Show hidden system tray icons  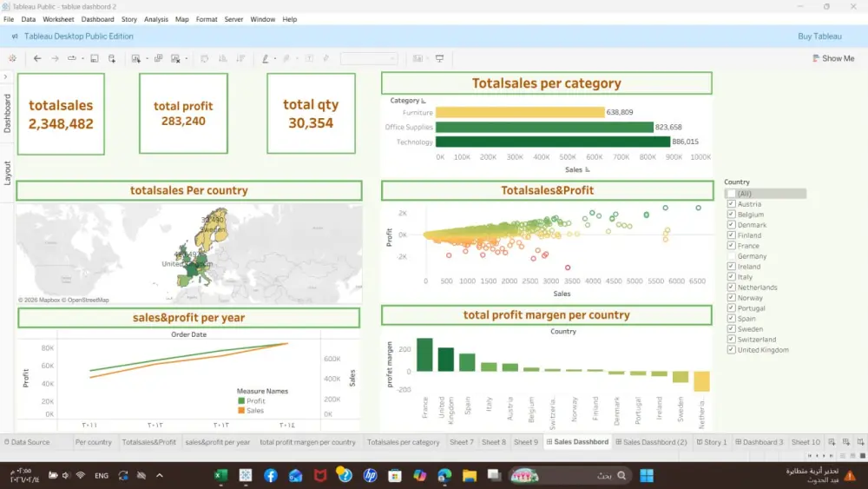click(x=160, y=475)
